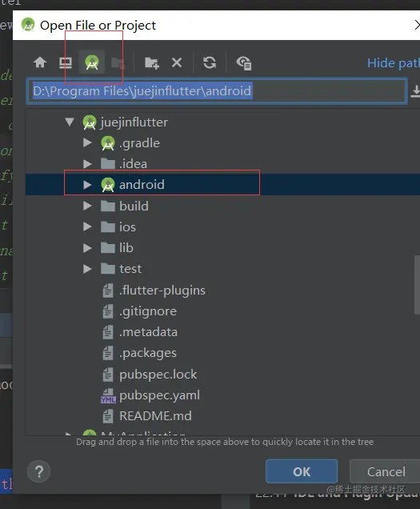The image size is (420, 509).
Task: Click the README.md file icon
Action: pos(108,416)
